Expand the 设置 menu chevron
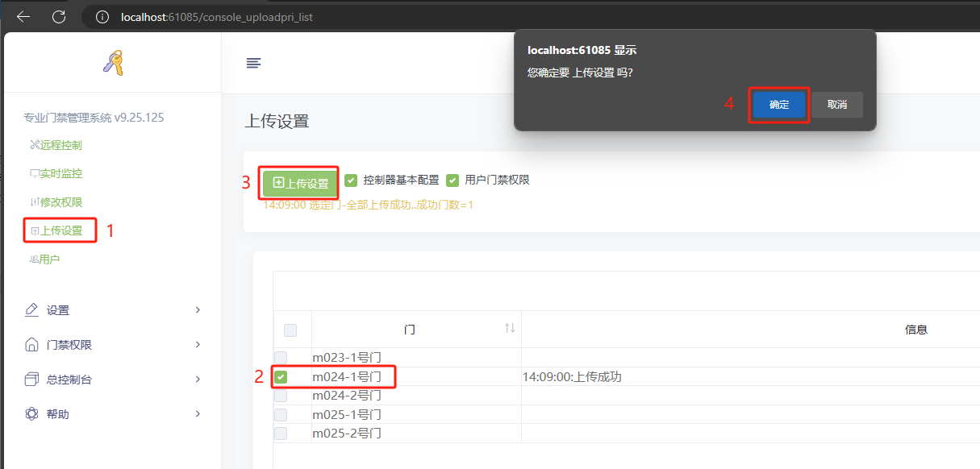This screenshot has height=469, width=980. tap(198, 310)
